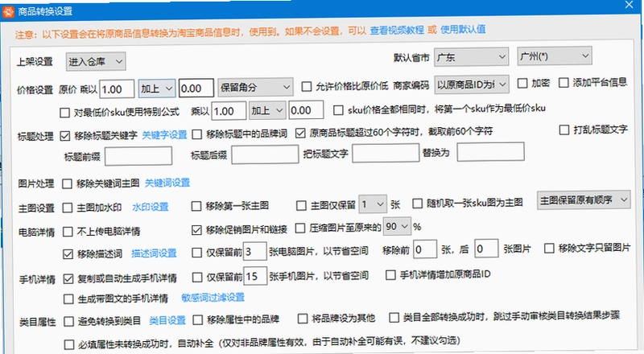Open the 上架设置 进入仓库 dropdown
Screen dimensions: 644x354
pyautogui.click(x=96, y=62)
